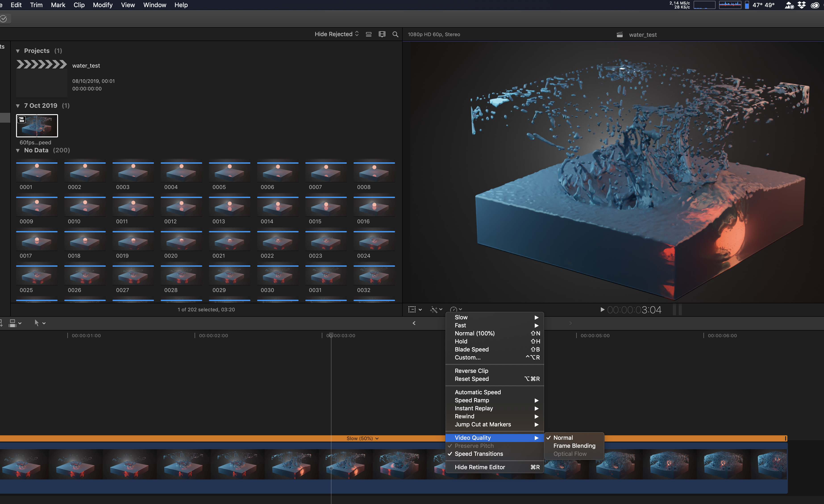Open the browser search magnifier

[x=395, y=34]
